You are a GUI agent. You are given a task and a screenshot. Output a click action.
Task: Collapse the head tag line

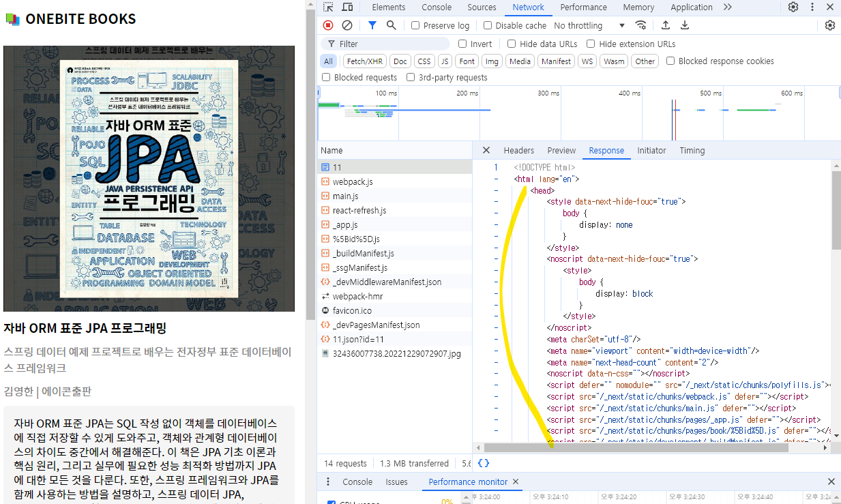497,190
